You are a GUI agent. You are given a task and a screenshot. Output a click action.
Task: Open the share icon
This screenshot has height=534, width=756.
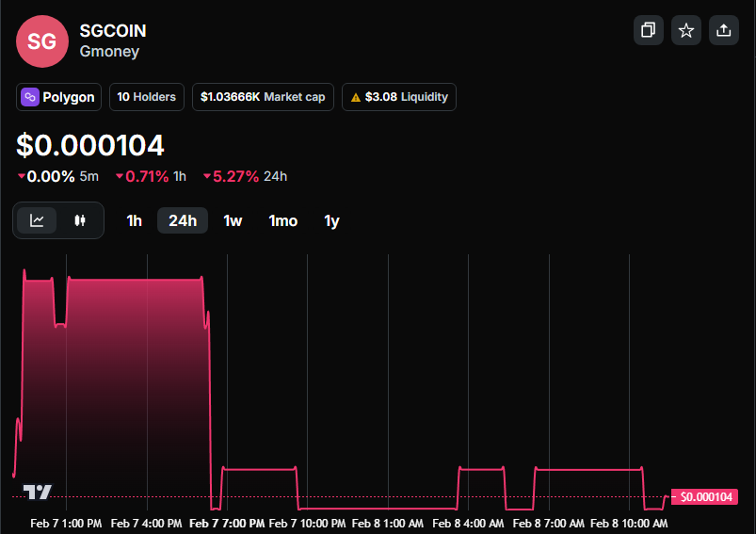[x=723, y=30]
